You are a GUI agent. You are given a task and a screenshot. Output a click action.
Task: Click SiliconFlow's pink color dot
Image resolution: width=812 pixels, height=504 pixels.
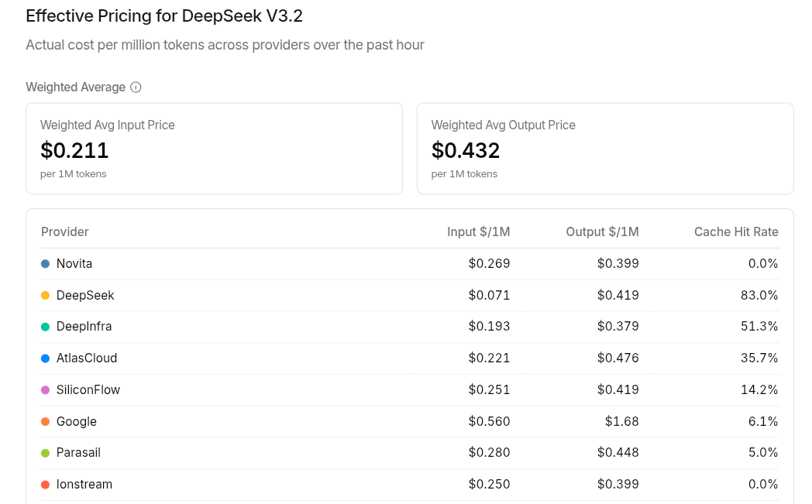(x=46, y=390)
